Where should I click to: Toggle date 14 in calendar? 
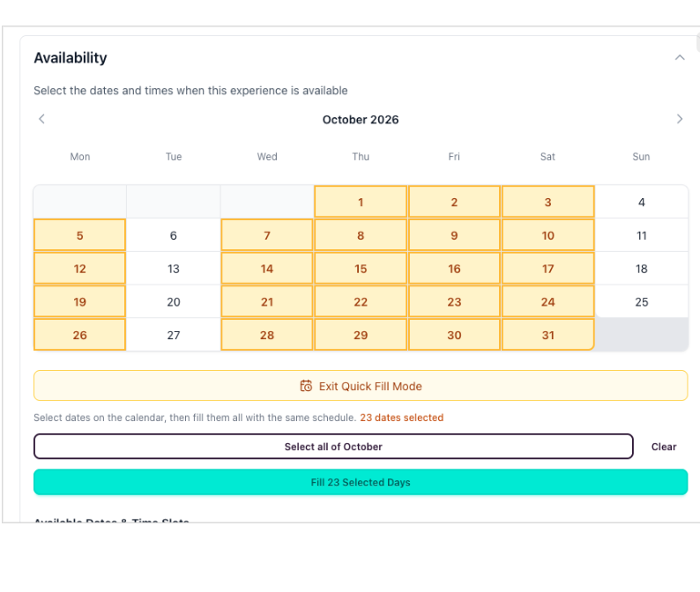point(267,269)
